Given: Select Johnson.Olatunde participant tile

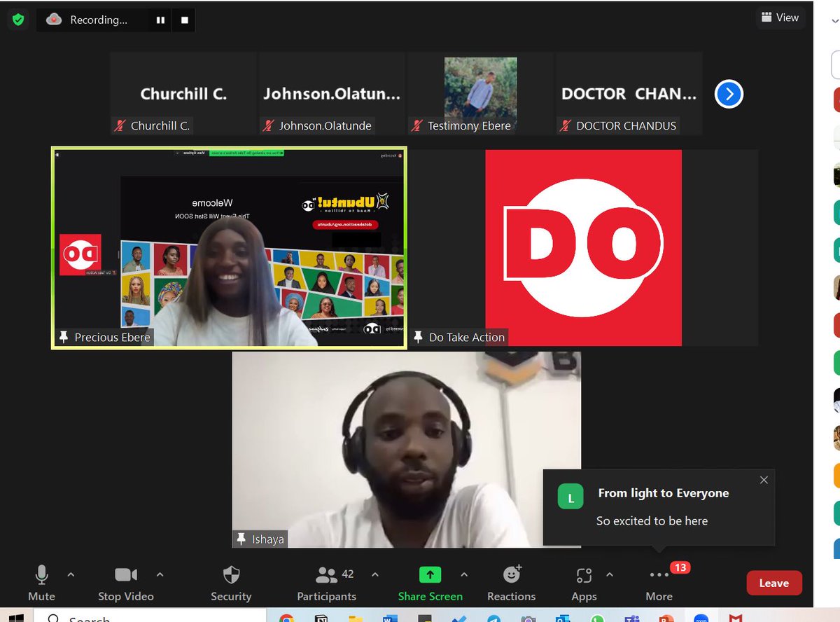Looking at the screenshot, I should point(332,93).
